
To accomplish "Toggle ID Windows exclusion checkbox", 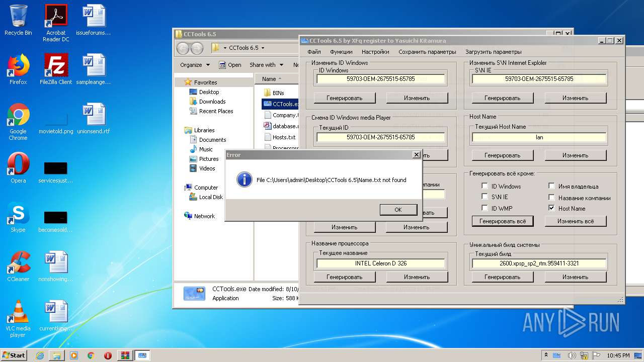I will [485, 186].
